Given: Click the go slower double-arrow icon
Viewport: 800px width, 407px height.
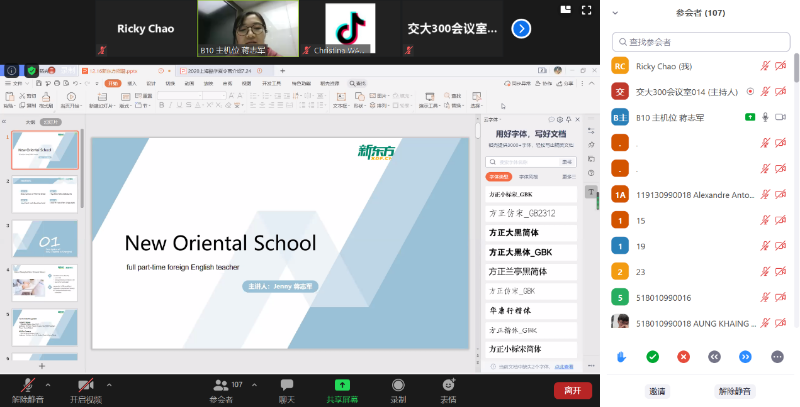Looking at the screenshot, I should tap(714, 357).
